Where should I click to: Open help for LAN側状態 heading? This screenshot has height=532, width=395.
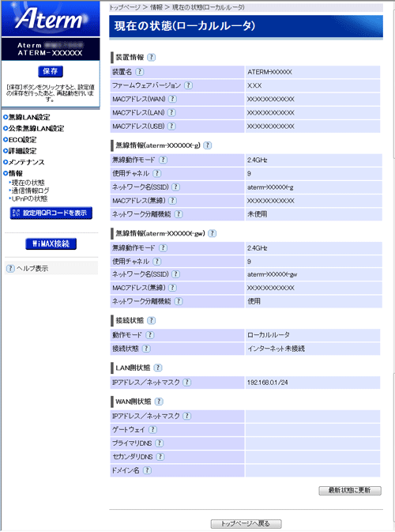pyautogui.click(x=158, y=368)
